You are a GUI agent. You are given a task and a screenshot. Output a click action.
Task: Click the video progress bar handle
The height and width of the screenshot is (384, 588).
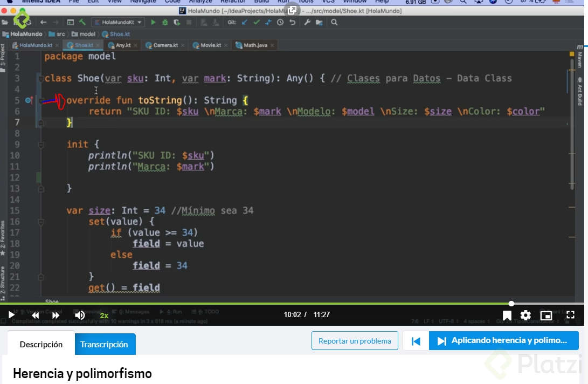511,303
